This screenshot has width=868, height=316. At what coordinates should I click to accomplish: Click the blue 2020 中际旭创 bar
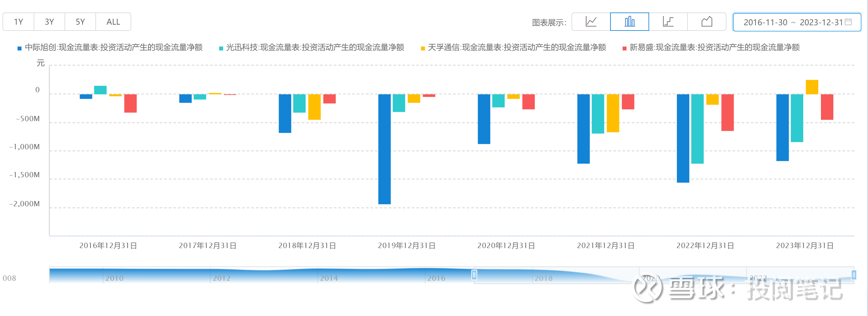(484, 119)
